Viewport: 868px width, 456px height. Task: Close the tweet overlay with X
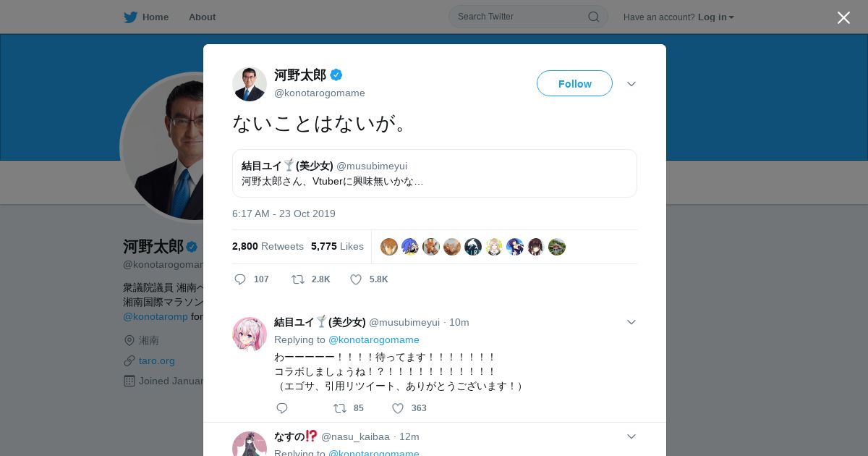point(843,17)
